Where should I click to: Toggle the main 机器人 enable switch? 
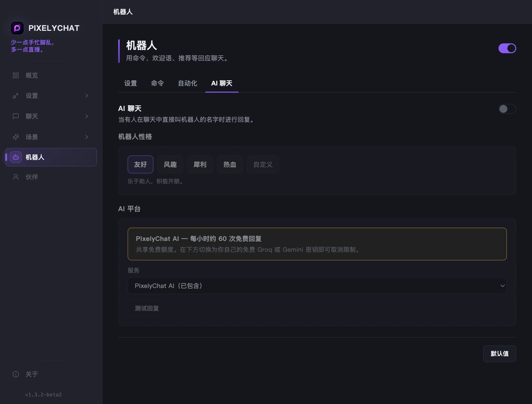[x=507, y=48]
